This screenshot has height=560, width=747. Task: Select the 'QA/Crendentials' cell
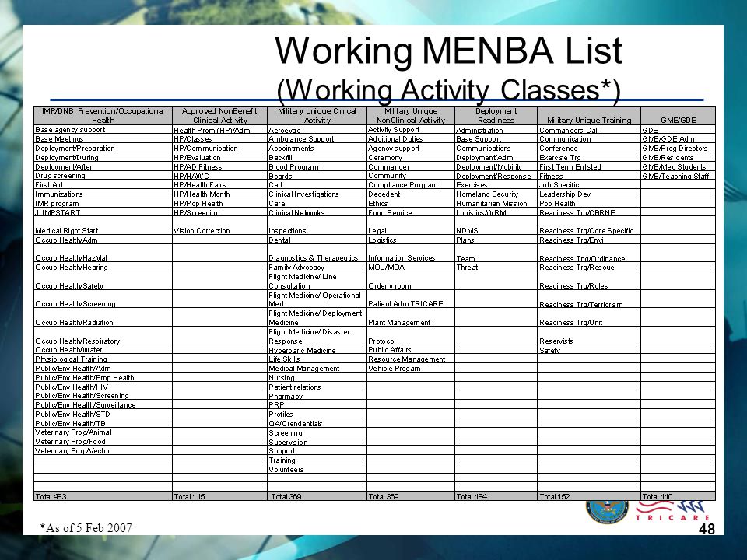pyautogui.click(x=317, y=423)
